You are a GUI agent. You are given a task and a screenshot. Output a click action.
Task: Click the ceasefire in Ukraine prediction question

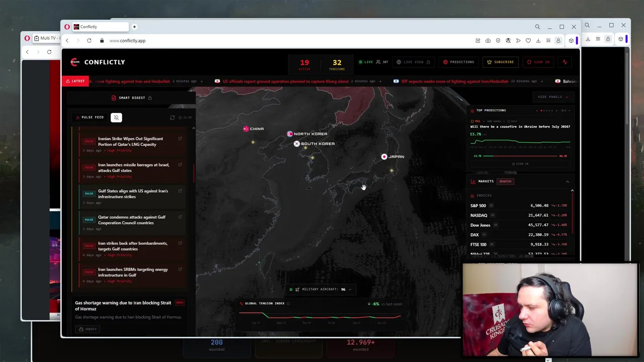(520, 127)
